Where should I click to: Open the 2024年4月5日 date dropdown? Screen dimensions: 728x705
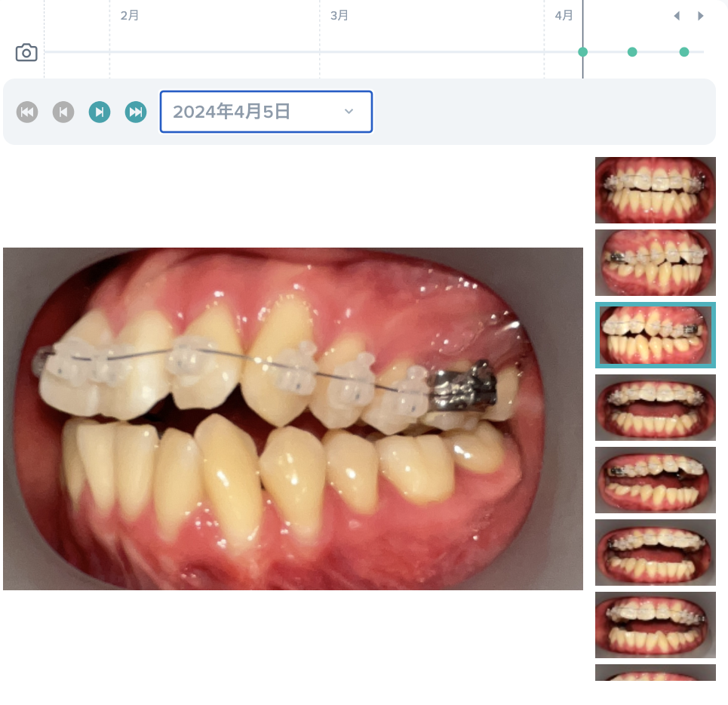coord(266,112)
